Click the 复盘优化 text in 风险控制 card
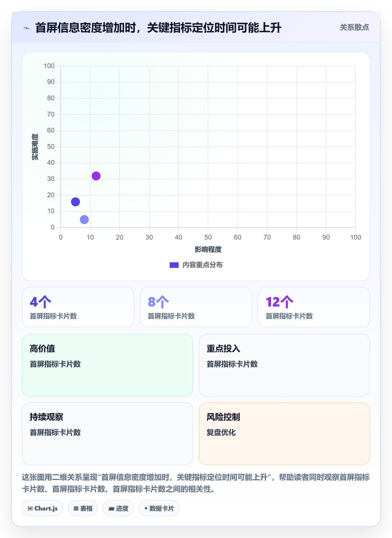392x538 pixels. pyautogui.click(x=221, y=432)
